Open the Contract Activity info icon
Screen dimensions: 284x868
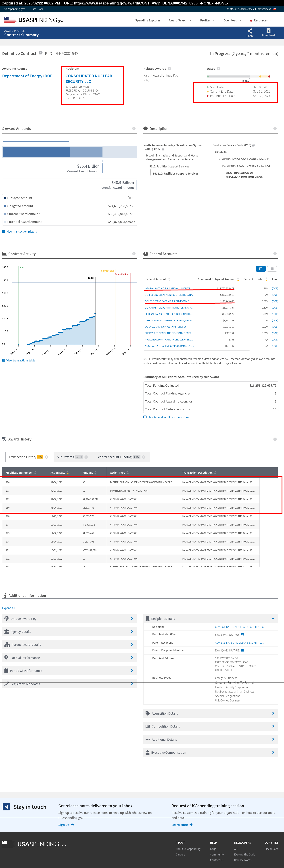click(x=134, y=254)
